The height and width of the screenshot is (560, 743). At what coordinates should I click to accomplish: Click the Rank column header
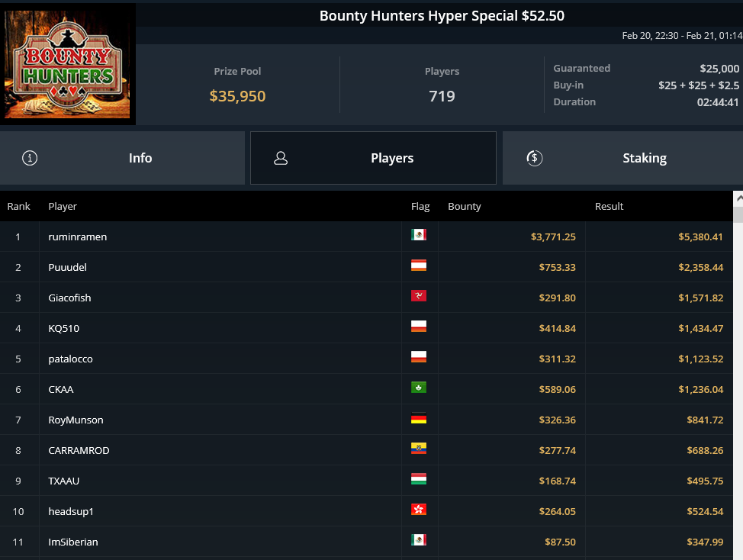(x=18, y=206)
